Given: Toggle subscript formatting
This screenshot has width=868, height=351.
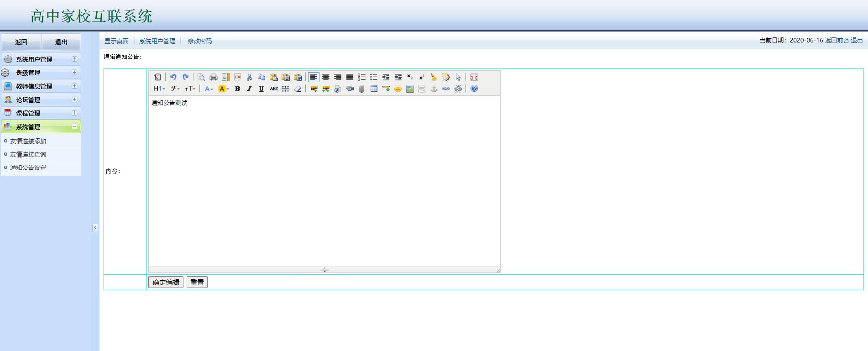Looking at the screenshot, I should tap(410, 77).
